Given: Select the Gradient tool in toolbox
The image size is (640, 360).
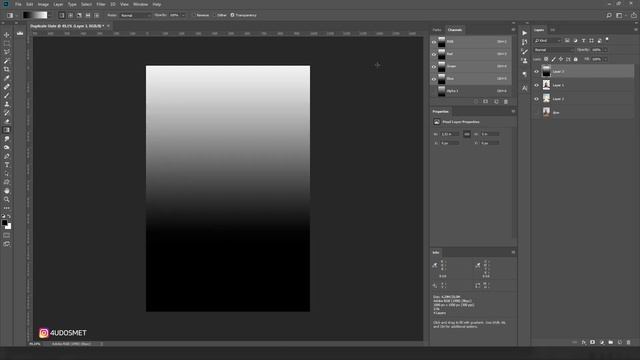Looking at the screenshot, I should click(7, 130).
